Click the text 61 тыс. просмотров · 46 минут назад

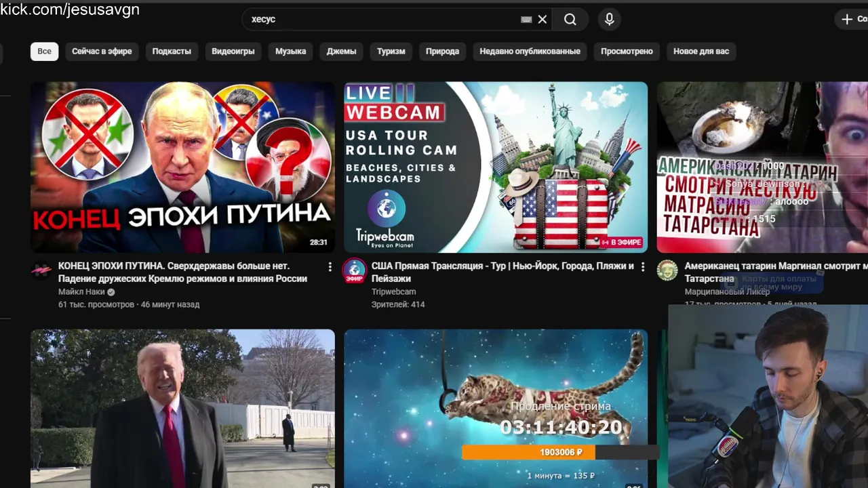tap(129, 305)
